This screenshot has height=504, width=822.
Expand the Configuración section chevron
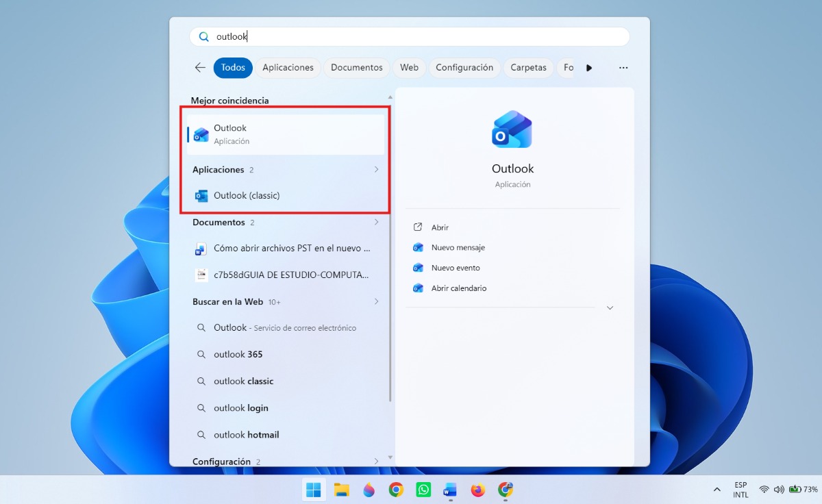(x=376, y=462)
